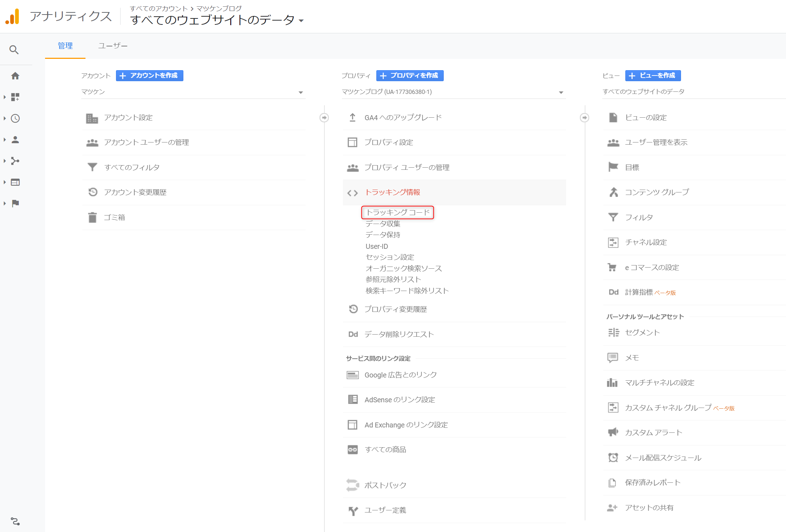Viewport: 786px width, 532px height.
Task: Click megaphone icon beside カスタム アラート
Action: tap(613, 432)
